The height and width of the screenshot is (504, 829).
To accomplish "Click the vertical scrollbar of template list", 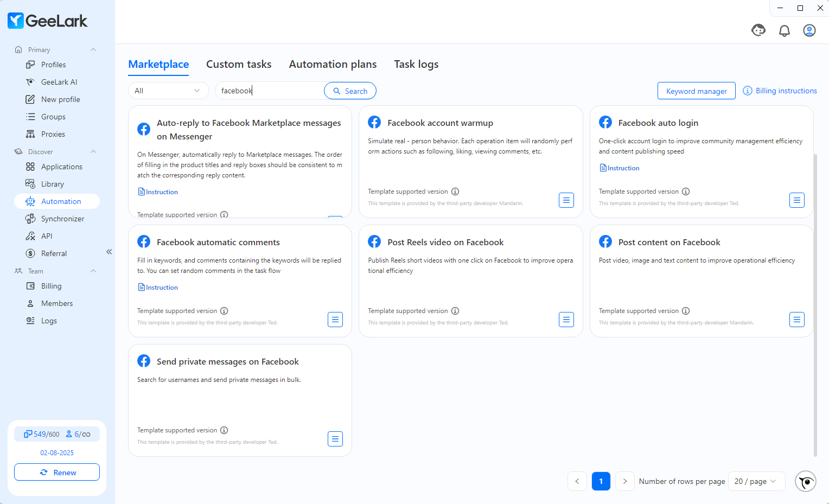I will pyautogui.click(x=815, y=305).
